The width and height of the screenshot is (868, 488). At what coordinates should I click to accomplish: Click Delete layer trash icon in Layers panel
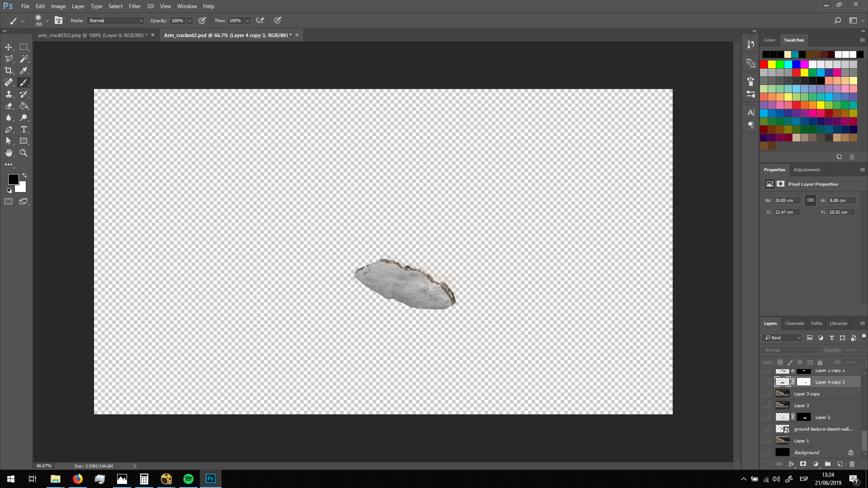852,464
